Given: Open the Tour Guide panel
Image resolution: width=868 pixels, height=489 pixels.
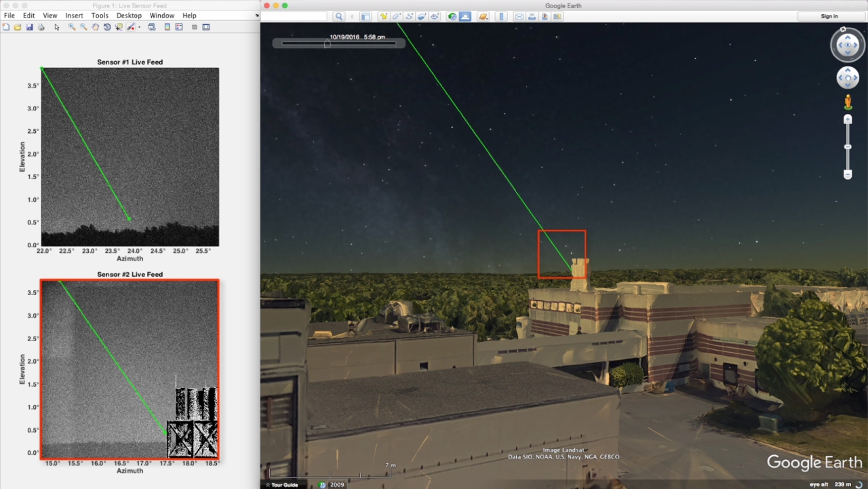Looking at the screenshot, I should tap(281, 484).
